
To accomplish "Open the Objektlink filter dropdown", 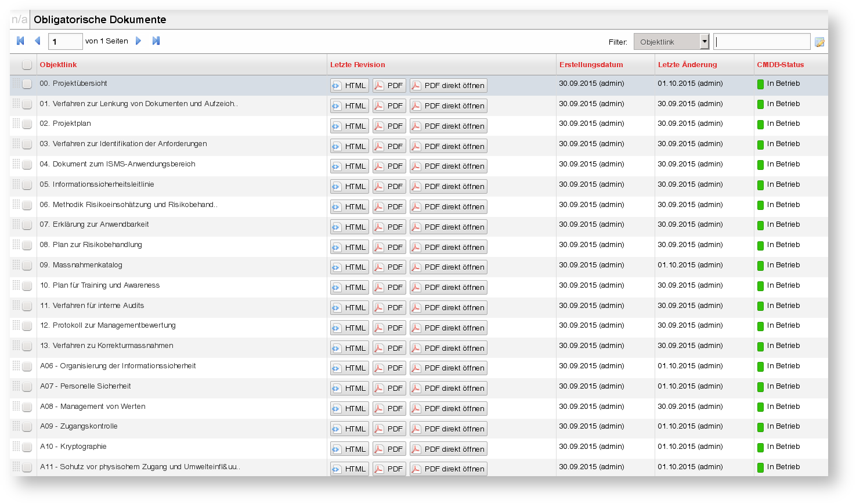I will point(705,41).
